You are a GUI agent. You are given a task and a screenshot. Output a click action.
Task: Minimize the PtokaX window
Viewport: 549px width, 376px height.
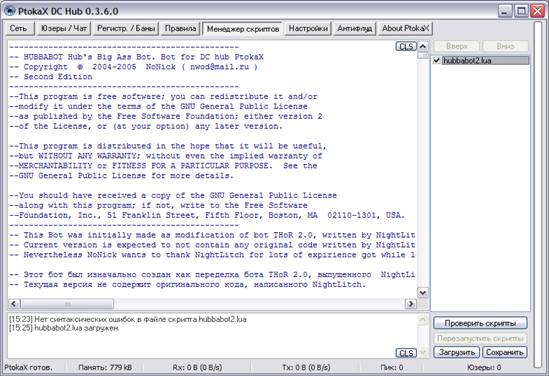504,11
